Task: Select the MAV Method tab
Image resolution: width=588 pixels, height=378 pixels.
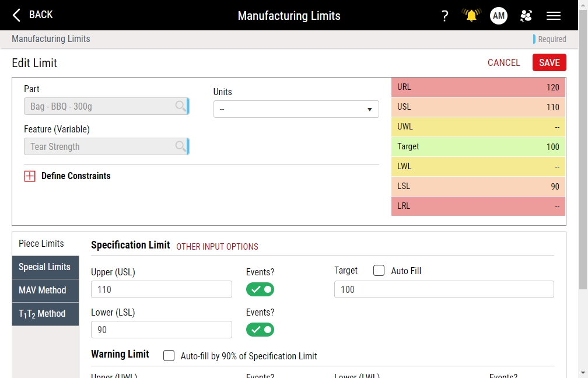Action: (x=45, y=290)
